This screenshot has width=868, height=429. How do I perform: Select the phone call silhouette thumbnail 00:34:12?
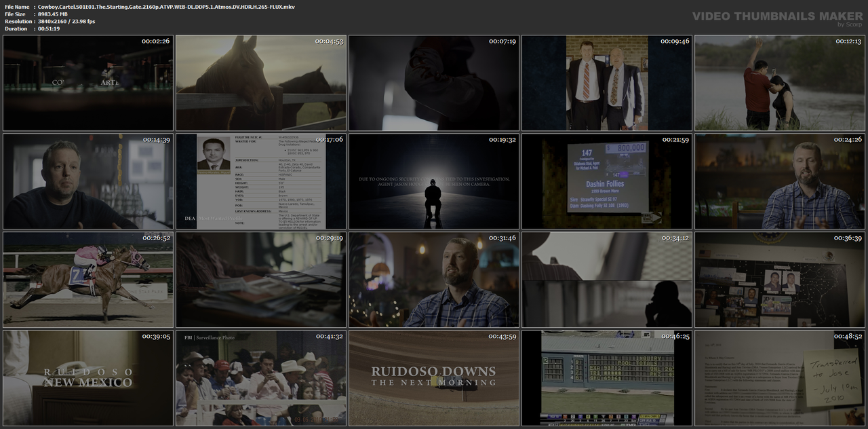click(x=607, y=280)
